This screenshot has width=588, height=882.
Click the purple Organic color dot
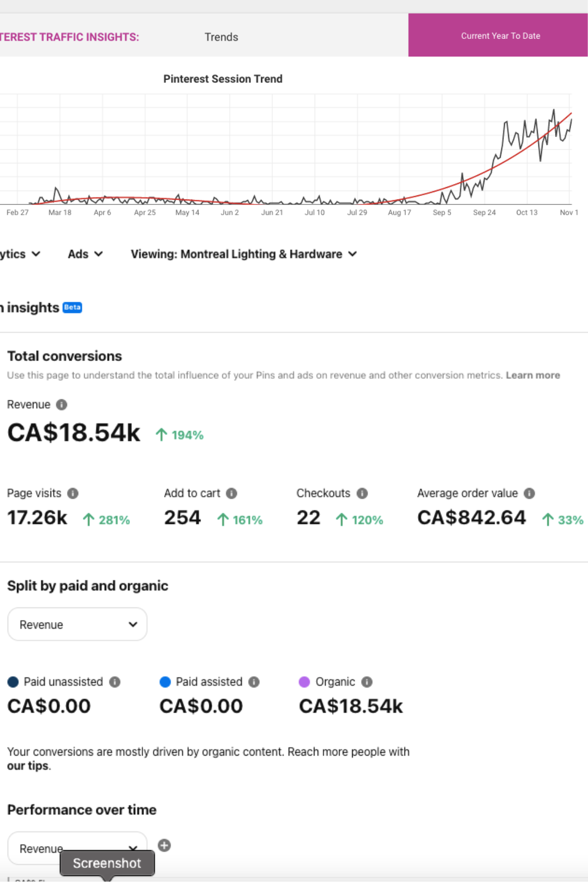tap(305, 682)
